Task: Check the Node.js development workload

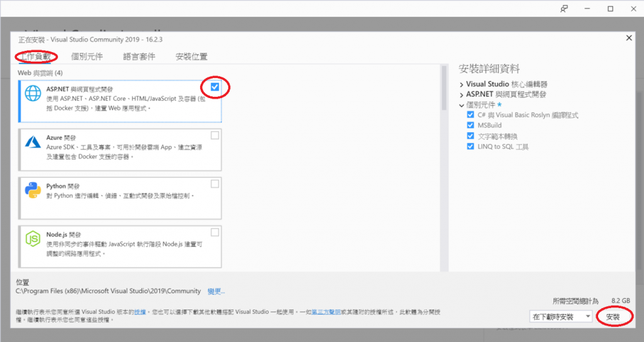Action: [215, 232]
